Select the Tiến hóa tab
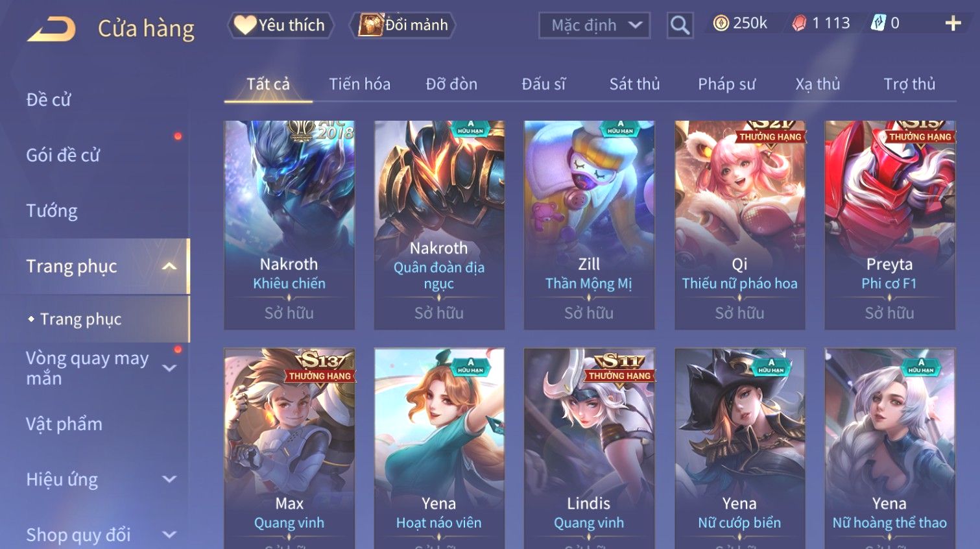This screenshot has height=549, width=980. [x=359, y=84]
